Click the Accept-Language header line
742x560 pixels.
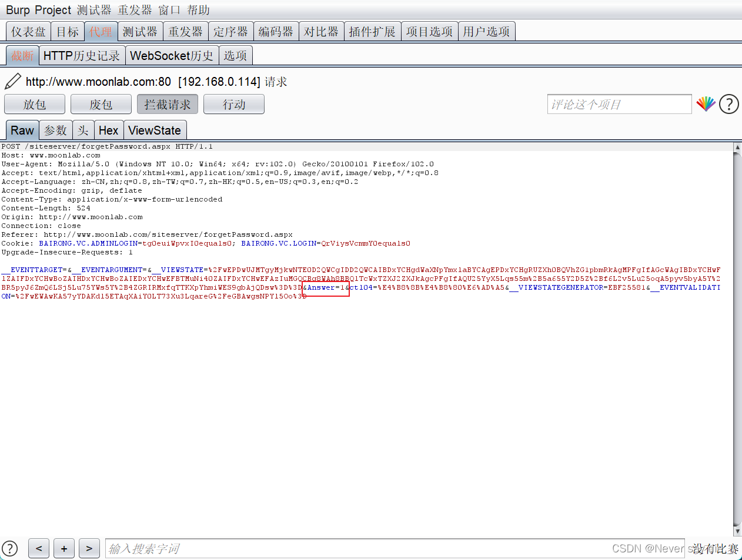pyautogui.click(x=180, y=182)
